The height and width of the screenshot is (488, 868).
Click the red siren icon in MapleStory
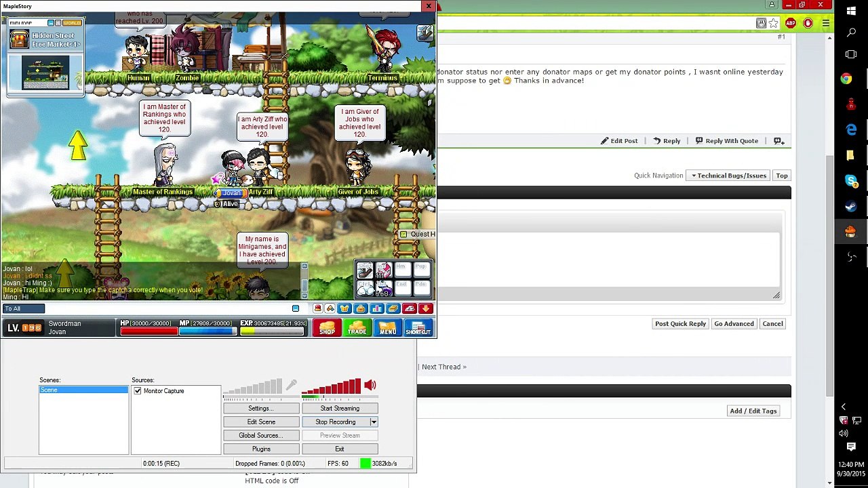317,308
